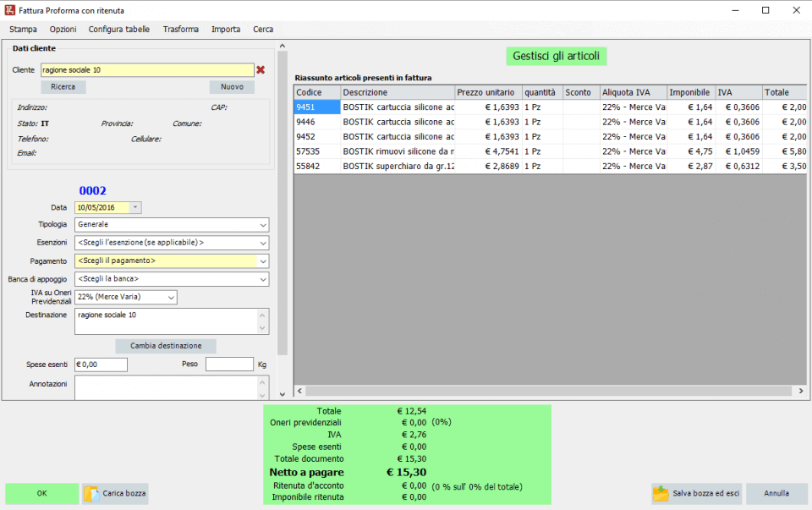Open the Trasforma menu
Image resolution: width=812 pixels, height=510 pixels.
[181, 29]
